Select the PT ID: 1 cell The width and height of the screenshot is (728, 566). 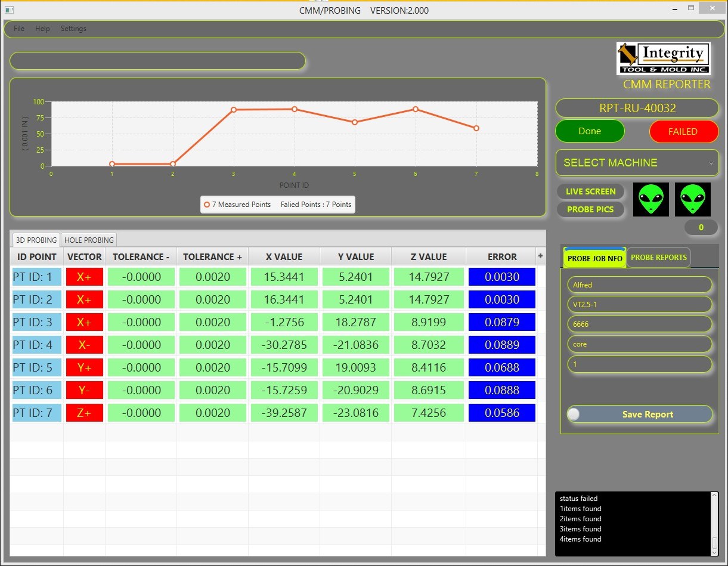[37, 277]
